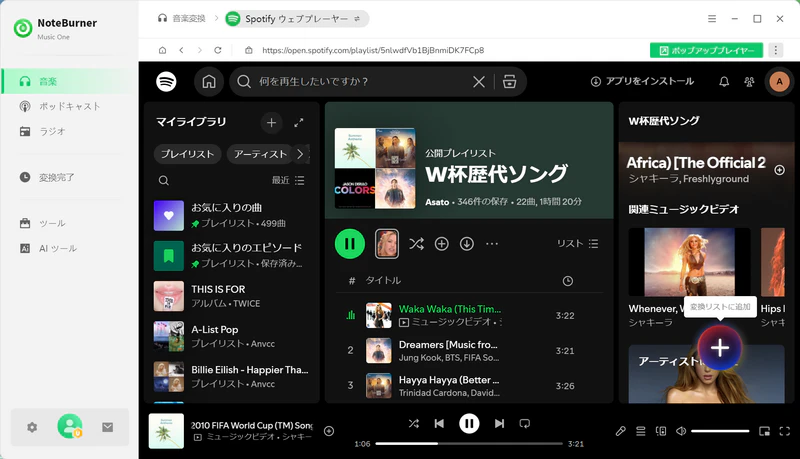The image size is (800, 459).
Task: Download the playlist arrow icon
Action: coord(467,244)
